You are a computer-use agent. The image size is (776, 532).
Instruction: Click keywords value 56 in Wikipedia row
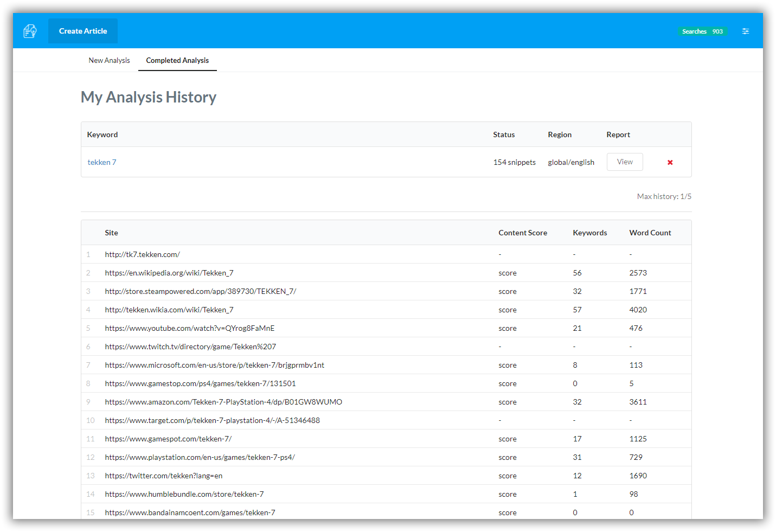578,273
